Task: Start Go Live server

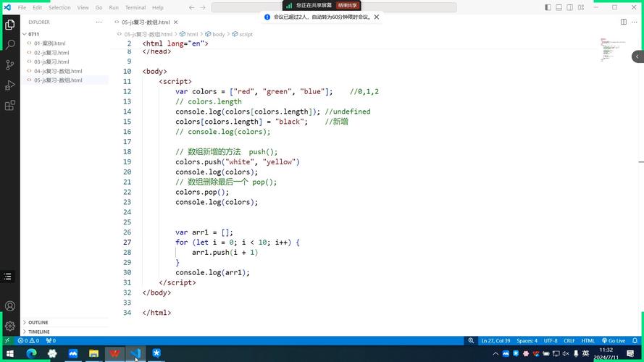Action: coord(614,341)
